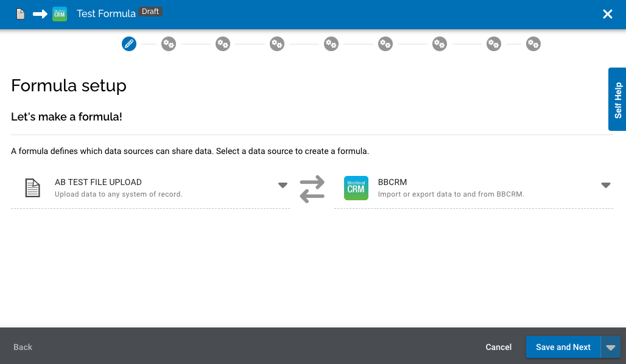
Task: Cancel the formula setup
Action: point(498,347)
